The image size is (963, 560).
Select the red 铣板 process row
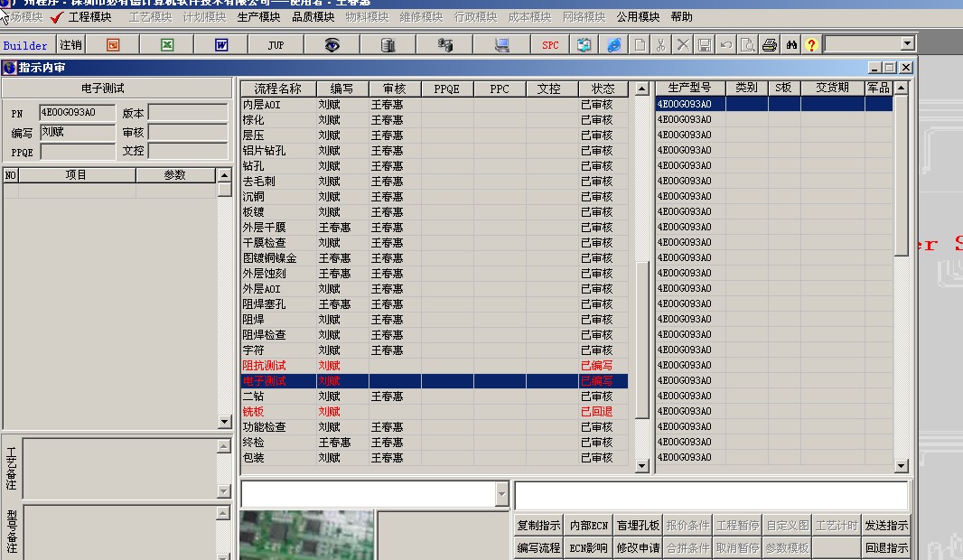[x=435, y=411]
